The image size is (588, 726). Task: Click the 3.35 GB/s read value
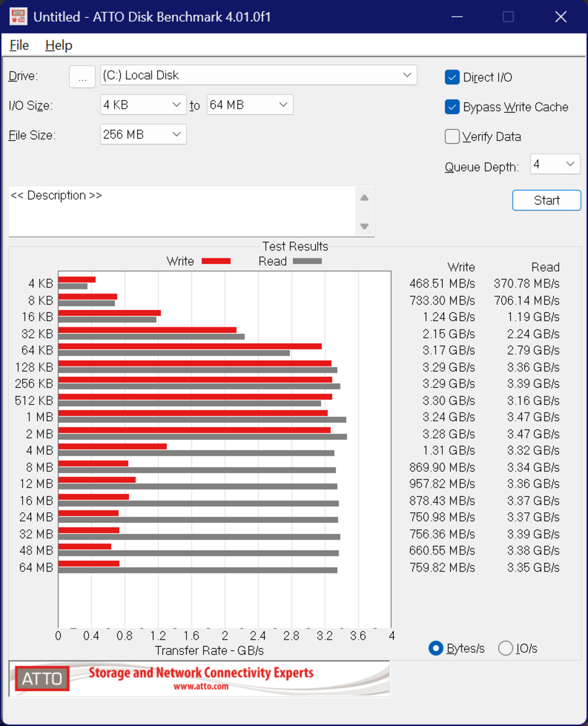pyautogui.click(x=533, y=568)
